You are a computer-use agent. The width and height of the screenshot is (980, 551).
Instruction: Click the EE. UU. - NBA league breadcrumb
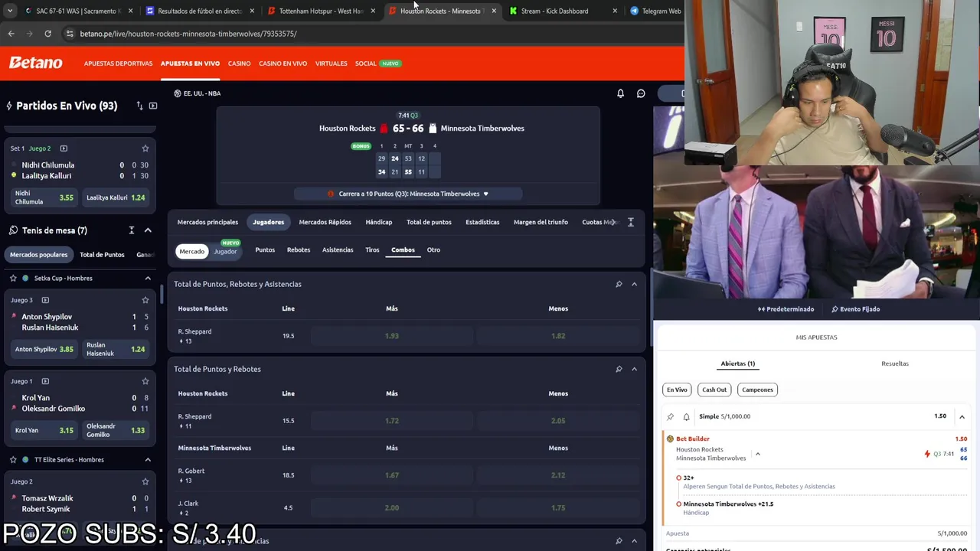click(198, 93)
